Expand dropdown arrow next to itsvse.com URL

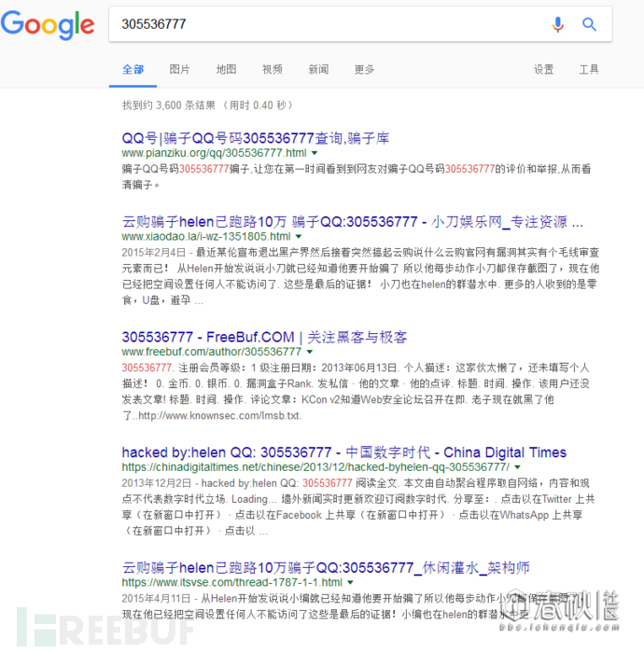coord(350,583)
